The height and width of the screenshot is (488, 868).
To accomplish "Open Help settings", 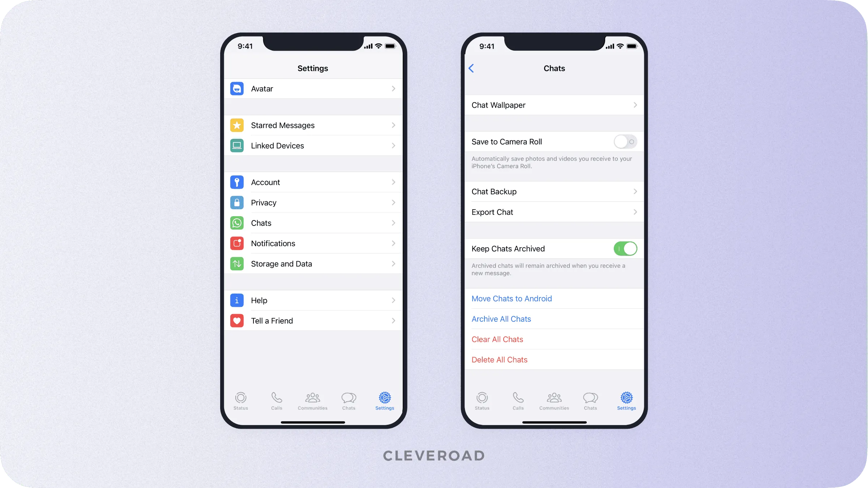I will [312, 300].
